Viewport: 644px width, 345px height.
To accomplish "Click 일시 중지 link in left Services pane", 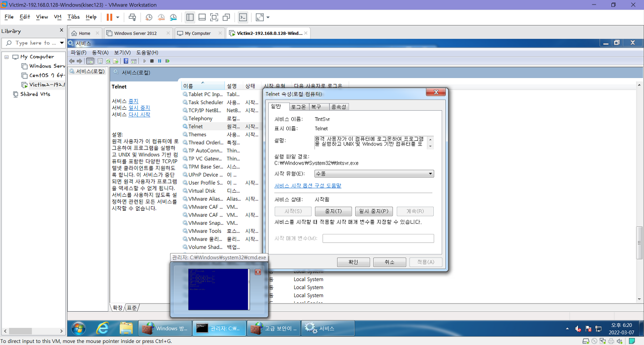I will point(139,108).
